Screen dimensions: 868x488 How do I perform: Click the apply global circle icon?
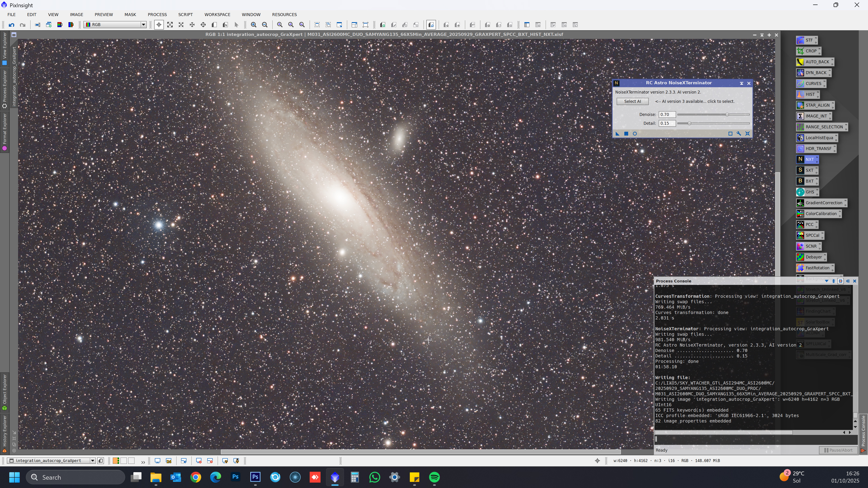[635, 134]
